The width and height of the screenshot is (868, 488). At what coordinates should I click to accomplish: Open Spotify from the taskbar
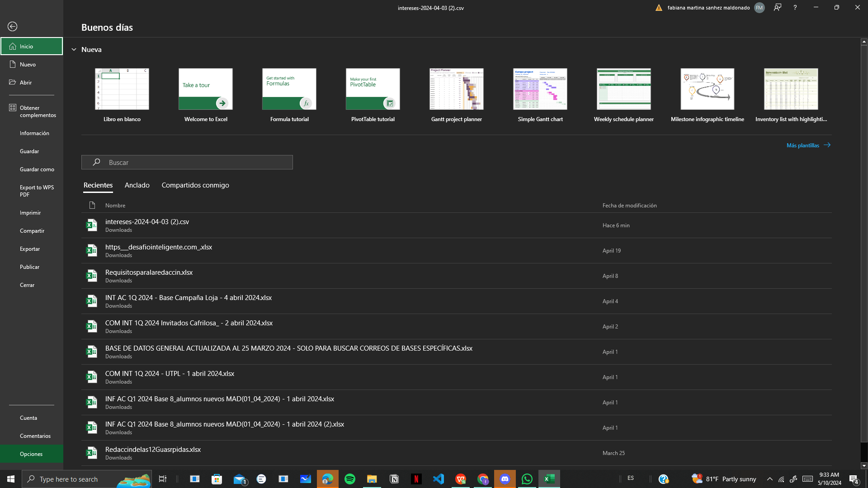tap(349, 479)
